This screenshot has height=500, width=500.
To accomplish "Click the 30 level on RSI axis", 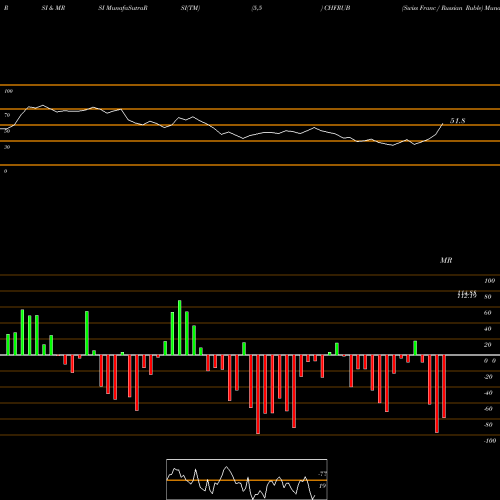I will [x=7, y=147].
